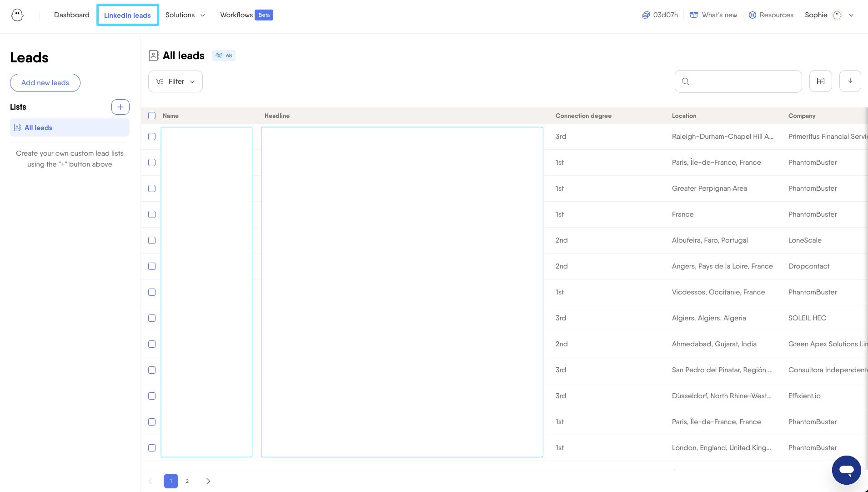This screenshot has width=868, height=492.
Task: Download leads with export icon
Action: point(850,81)
